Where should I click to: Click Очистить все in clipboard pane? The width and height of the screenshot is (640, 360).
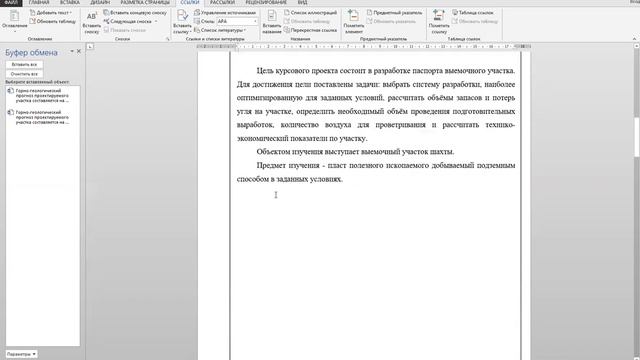click(x=24, y=74)
